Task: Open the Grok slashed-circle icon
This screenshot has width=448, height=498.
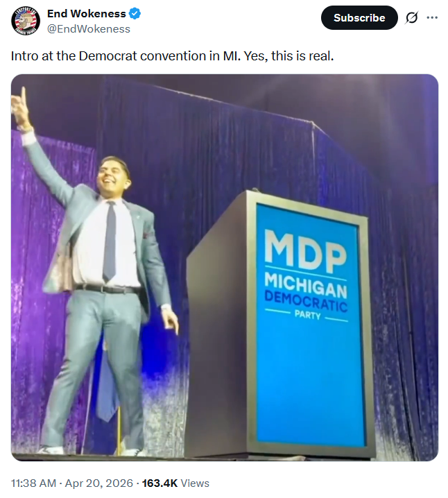Action: [411, 18]
